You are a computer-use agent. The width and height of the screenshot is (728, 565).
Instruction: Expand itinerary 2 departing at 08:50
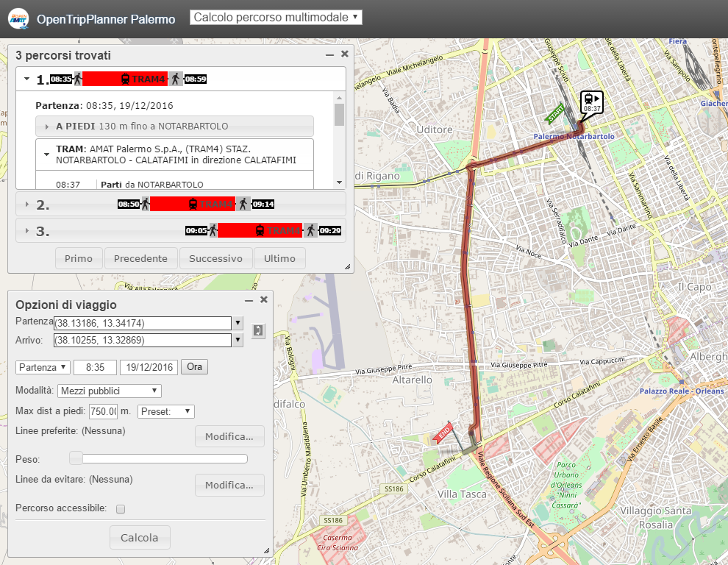pyautogui.click(x=27, y=204)
